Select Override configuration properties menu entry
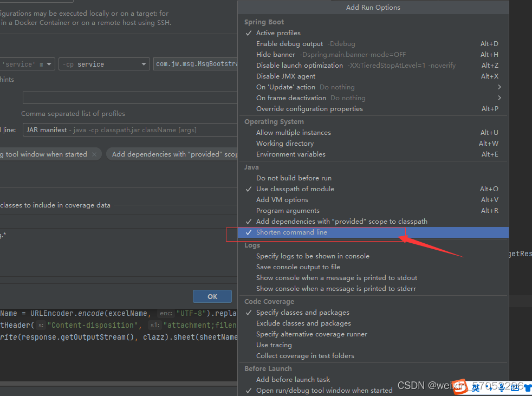Viewport: 532px width, 396px height. [309, 108]
